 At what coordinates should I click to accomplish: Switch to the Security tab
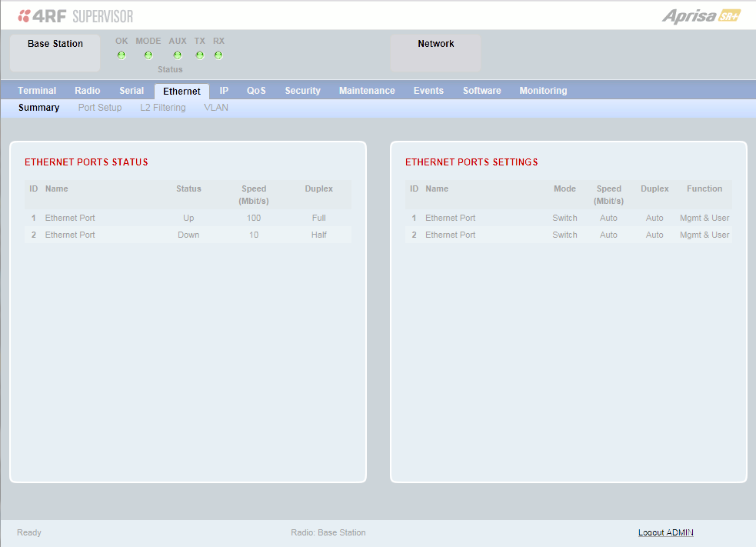303,91
